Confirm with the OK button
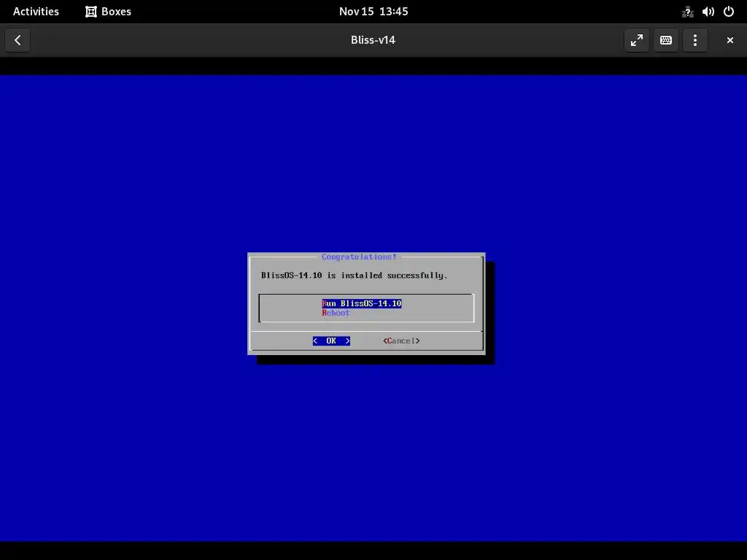747x560 pixels. pyautogui.click(x=332, y=341)
